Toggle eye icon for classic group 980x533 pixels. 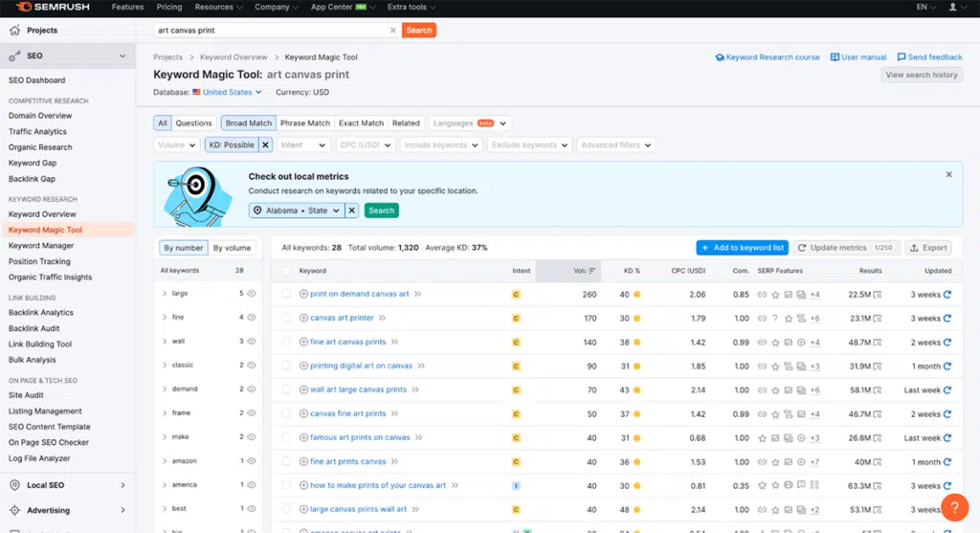pos(252,365)
